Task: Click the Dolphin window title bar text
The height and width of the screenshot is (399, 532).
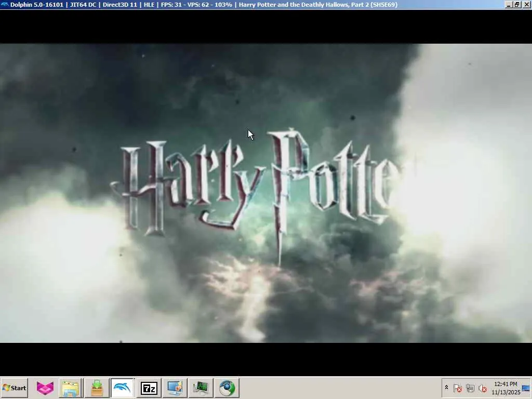Action: tap(204, 4)
